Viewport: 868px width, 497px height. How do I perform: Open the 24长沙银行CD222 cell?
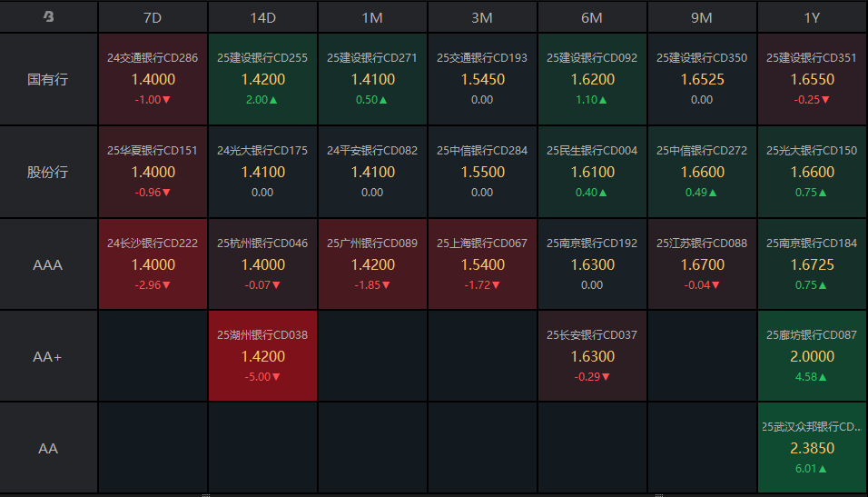point(153,264)
